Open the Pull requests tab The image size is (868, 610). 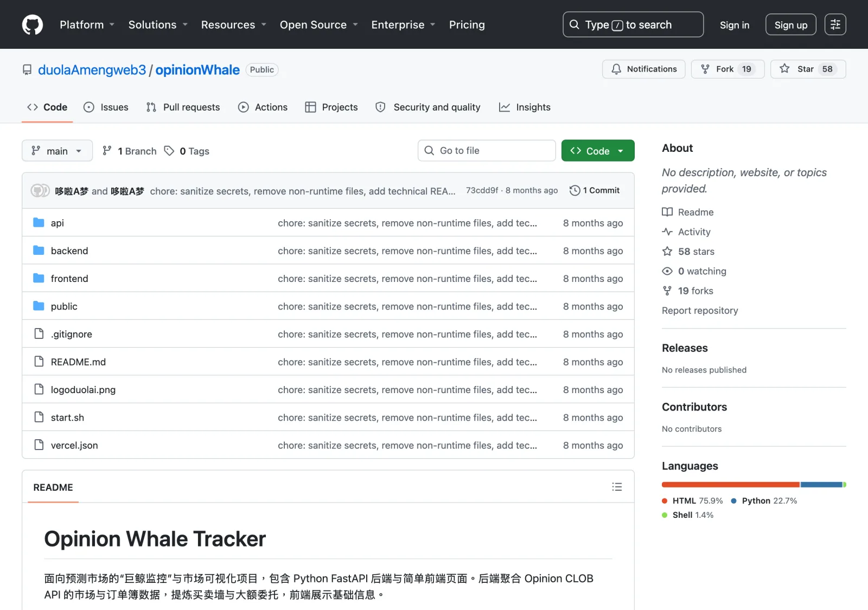coord(183,107)
